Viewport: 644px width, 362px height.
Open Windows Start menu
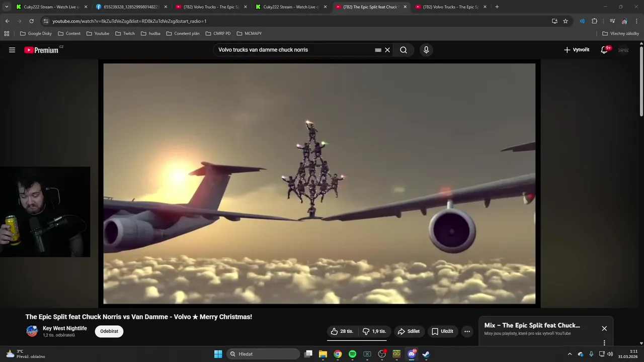coord(218,354)
